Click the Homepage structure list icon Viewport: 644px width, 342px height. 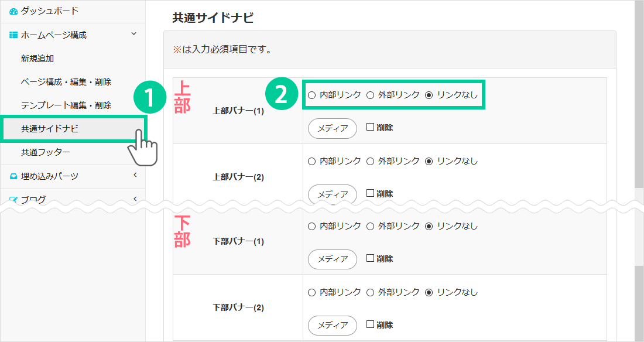(x=13, y=35)
